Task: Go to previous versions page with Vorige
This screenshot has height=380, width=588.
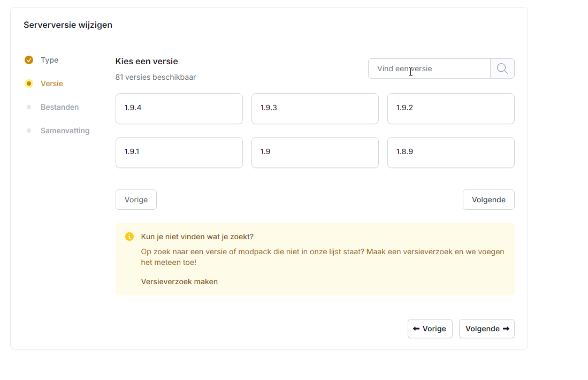Action: (x=136, y=200)
